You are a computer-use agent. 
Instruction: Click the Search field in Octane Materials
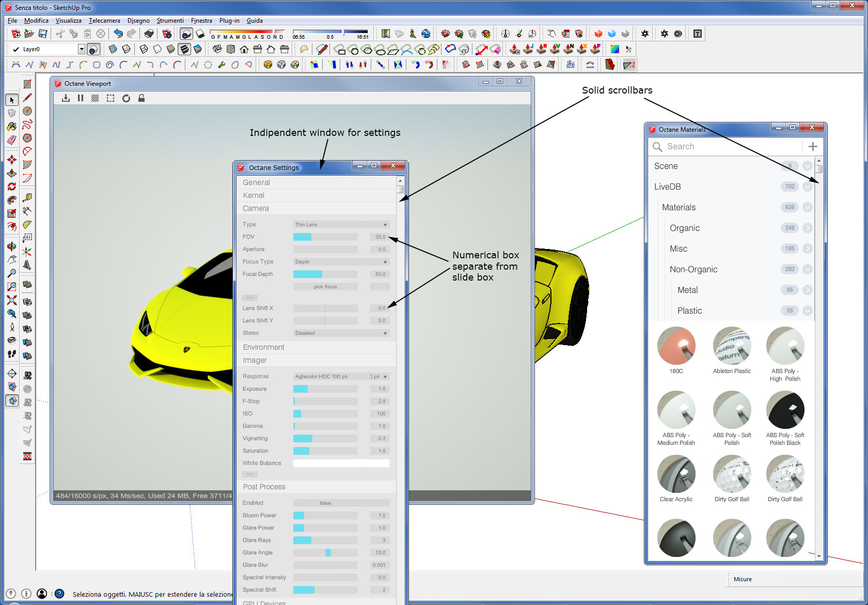tap(725, 146)
